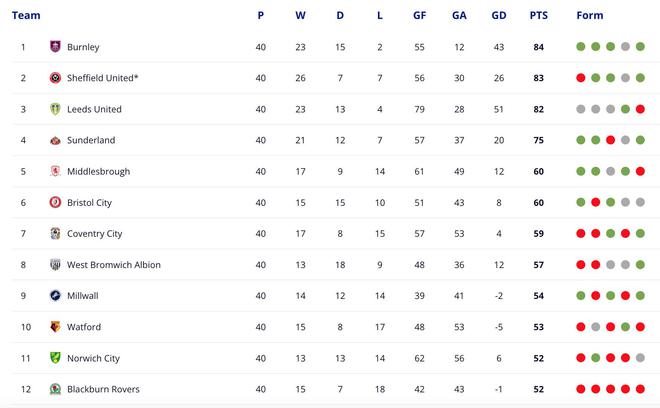
Task: Open the Blackburn Rovers team link
Action: [103, 389]
